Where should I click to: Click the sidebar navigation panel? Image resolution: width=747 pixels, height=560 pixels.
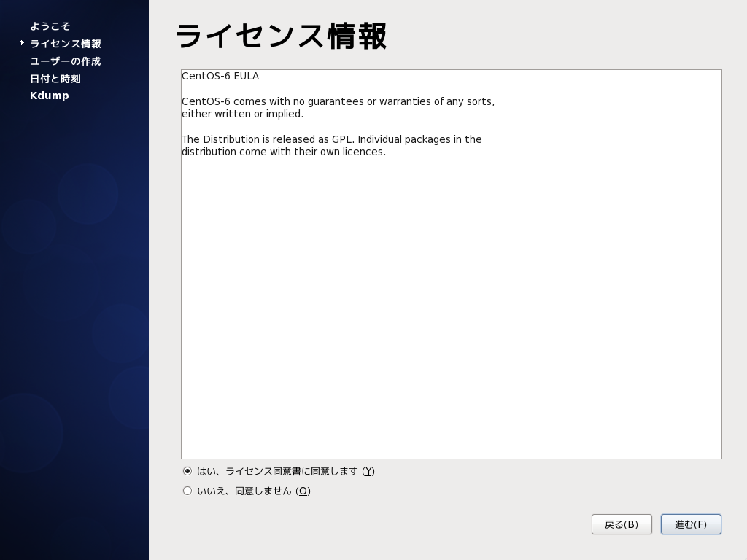[73, 292]
